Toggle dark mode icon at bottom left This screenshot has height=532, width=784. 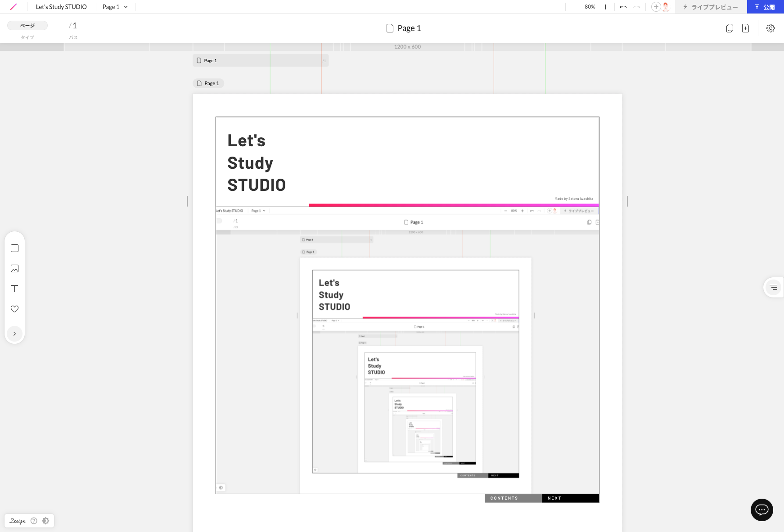(45, 521)
